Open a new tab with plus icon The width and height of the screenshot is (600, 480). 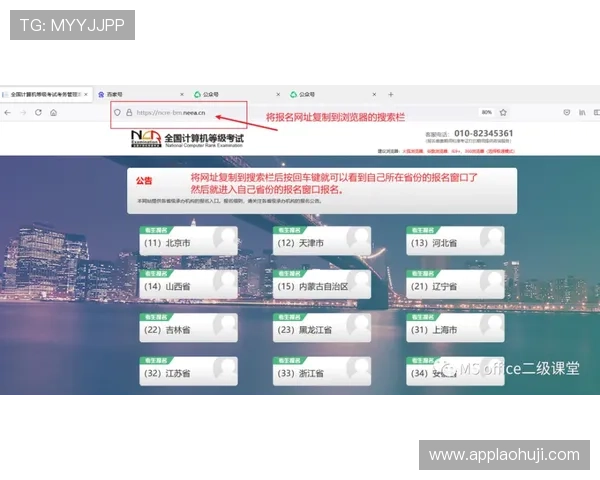coord(391,95)
